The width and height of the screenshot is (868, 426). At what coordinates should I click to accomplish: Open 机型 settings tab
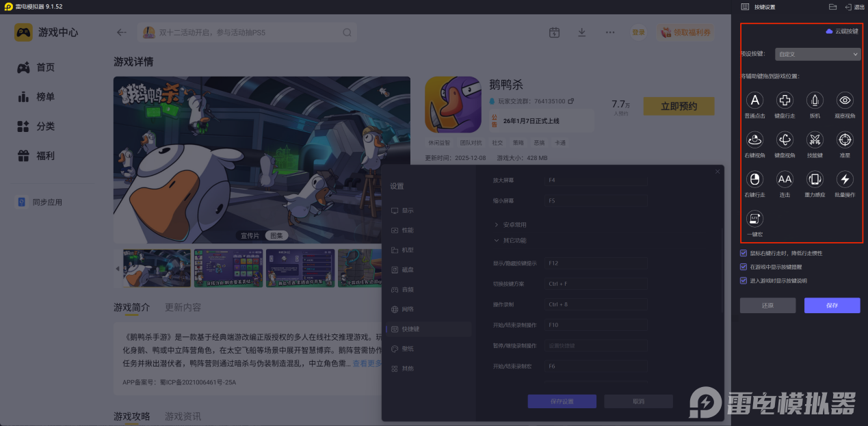point(429,250)
